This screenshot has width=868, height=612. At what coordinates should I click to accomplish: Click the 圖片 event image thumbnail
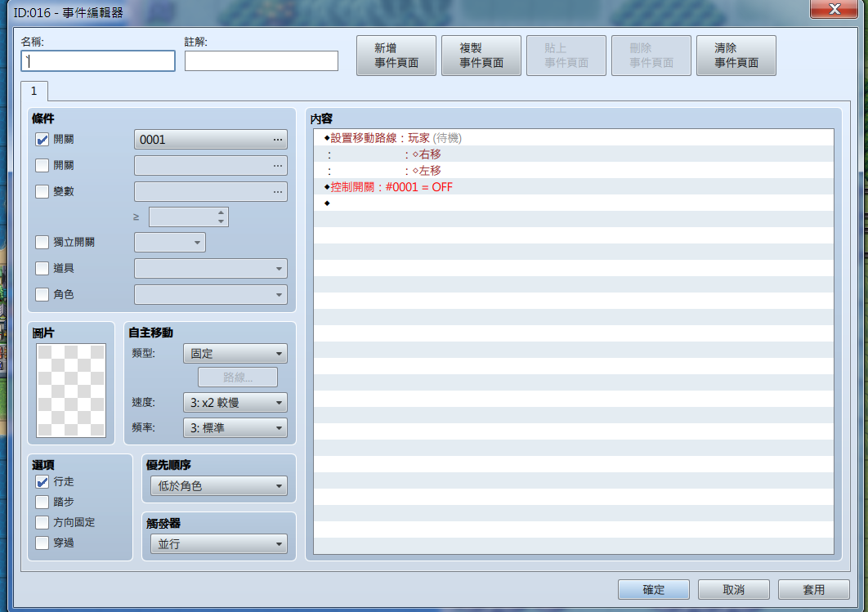pos(71,391)
